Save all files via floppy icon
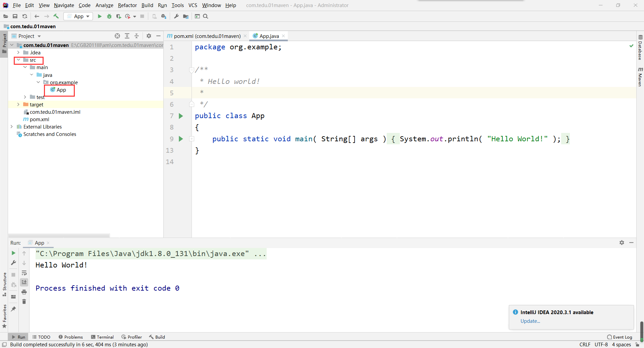 [x=15, y=16]
